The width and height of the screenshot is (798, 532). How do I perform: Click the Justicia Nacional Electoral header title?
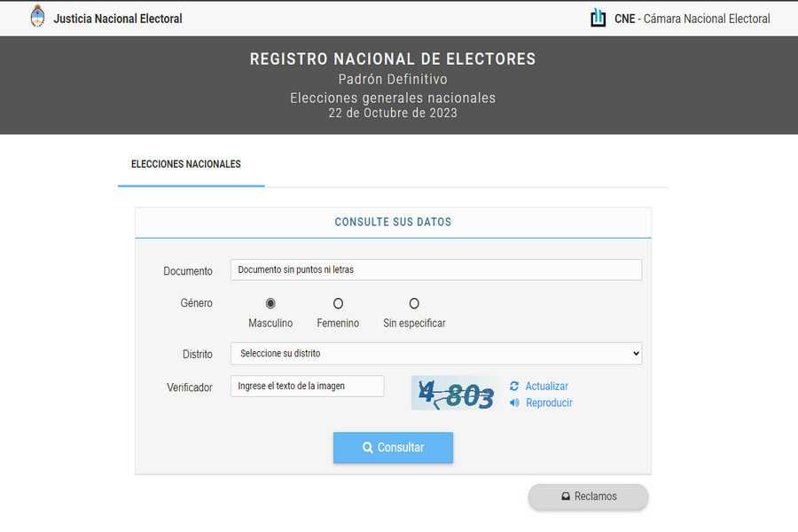pos(118,19)
